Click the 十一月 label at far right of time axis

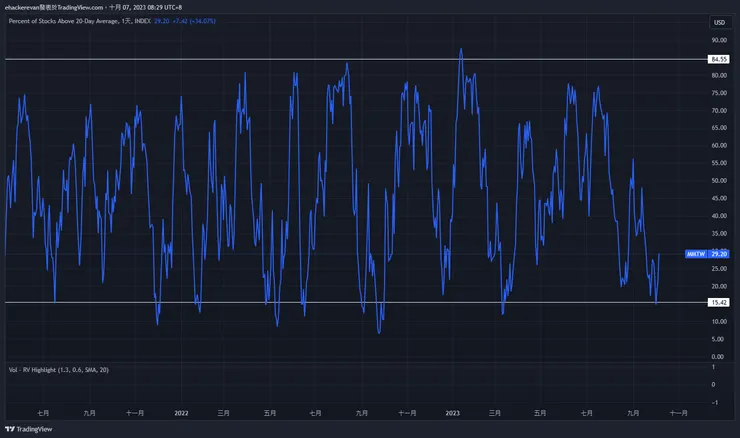point(679,413)
